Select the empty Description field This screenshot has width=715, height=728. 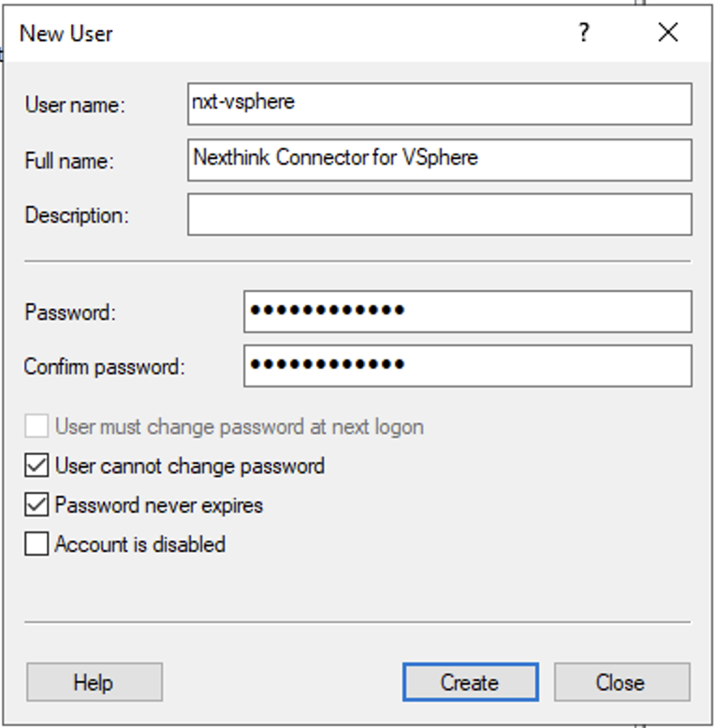[439, 214]
